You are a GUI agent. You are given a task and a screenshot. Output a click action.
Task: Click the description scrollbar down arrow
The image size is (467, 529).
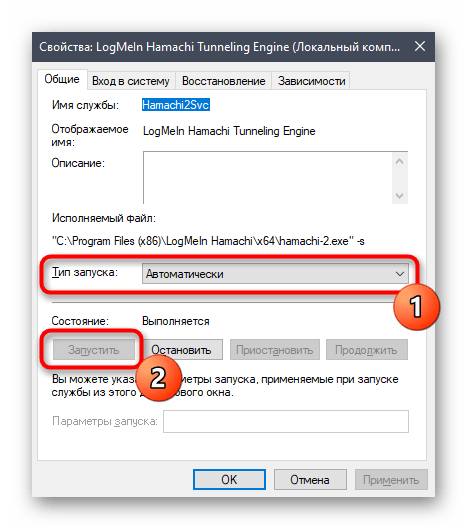coord(400,195)
